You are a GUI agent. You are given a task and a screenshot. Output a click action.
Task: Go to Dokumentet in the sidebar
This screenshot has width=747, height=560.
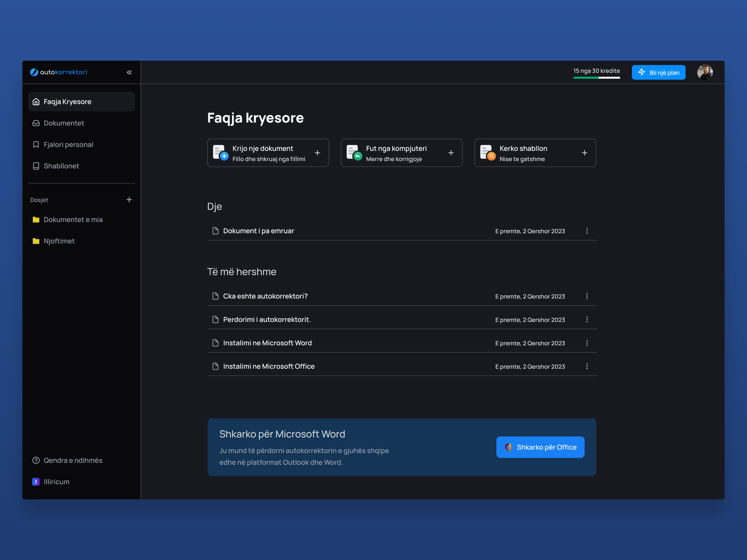[x=64, y=123]
